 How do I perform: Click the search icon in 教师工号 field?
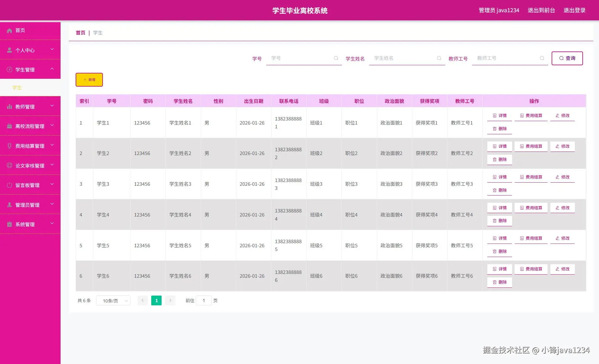tap(542, 58)
